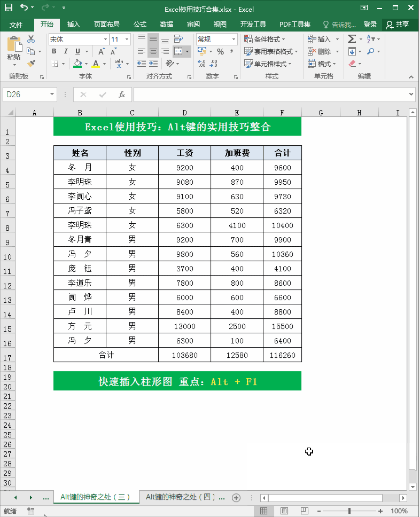Add a new sheet with plus button

[x=236, y=498]
